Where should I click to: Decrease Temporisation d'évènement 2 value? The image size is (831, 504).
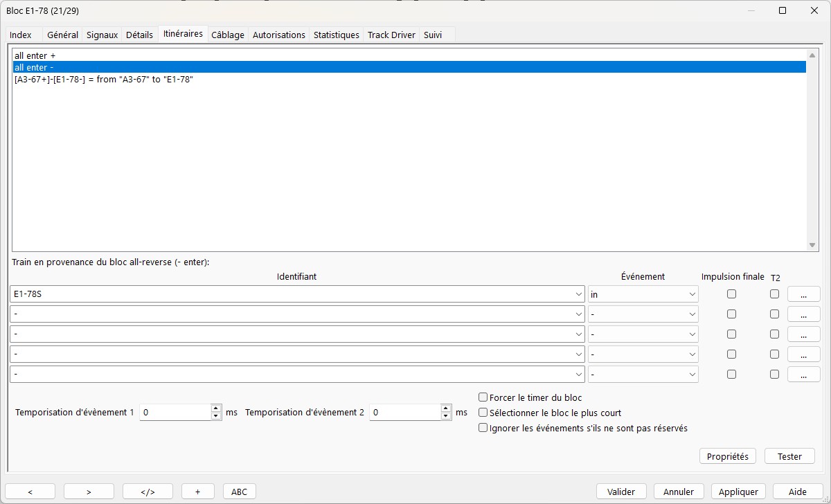click(x=446, y=417)
